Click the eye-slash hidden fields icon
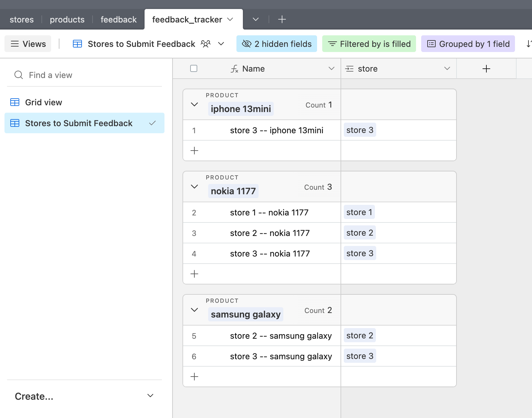 click(x=247, y=44)
